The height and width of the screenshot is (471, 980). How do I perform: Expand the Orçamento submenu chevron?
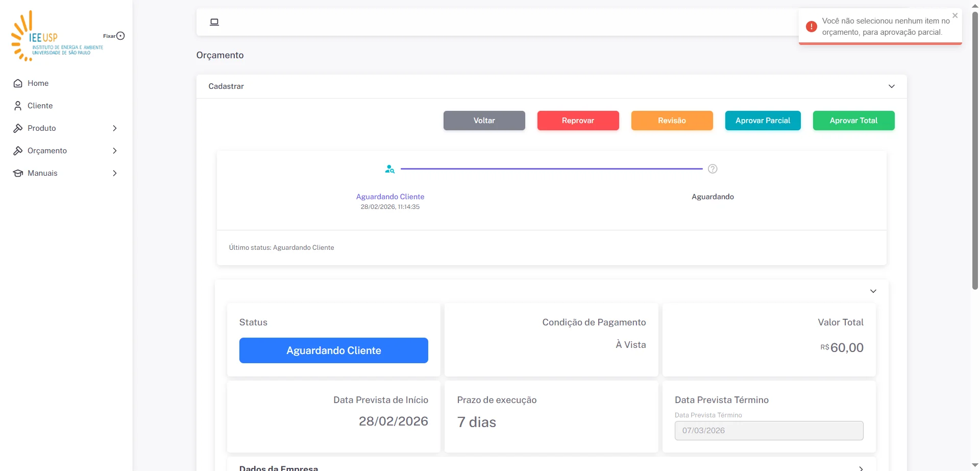(115, 151)
